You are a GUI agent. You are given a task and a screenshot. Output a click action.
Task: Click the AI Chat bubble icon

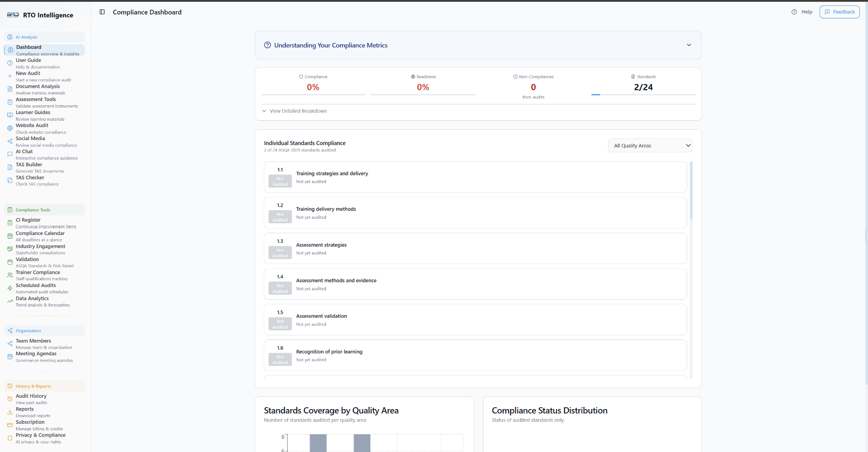[x=10, y=155]
